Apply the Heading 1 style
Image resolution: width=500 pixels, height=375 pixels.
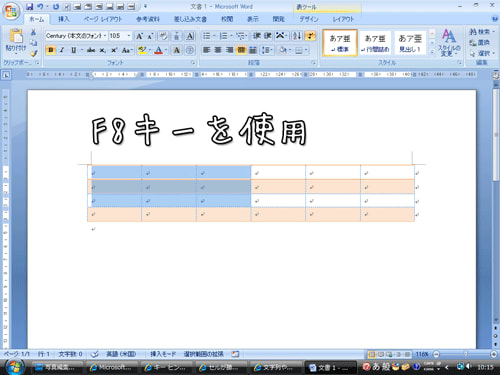point(410,43)
